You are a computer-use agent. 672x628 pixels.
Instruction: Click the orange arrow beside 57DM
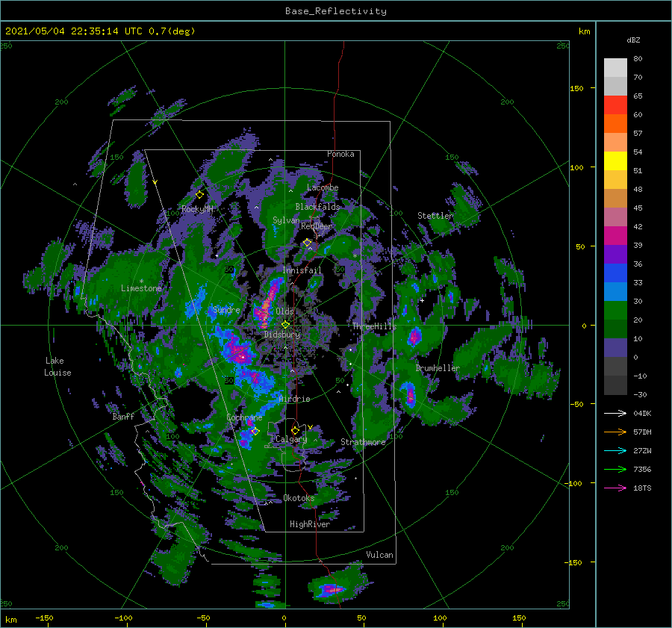[x=615, y=432]
